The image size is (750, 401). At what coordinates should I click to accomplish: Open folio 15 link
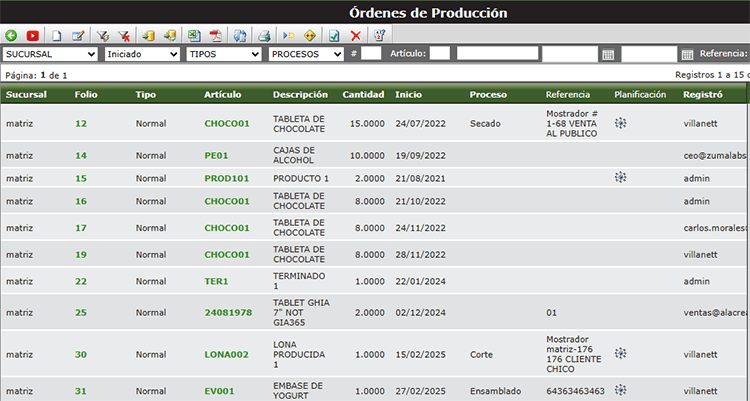(81, 178)
